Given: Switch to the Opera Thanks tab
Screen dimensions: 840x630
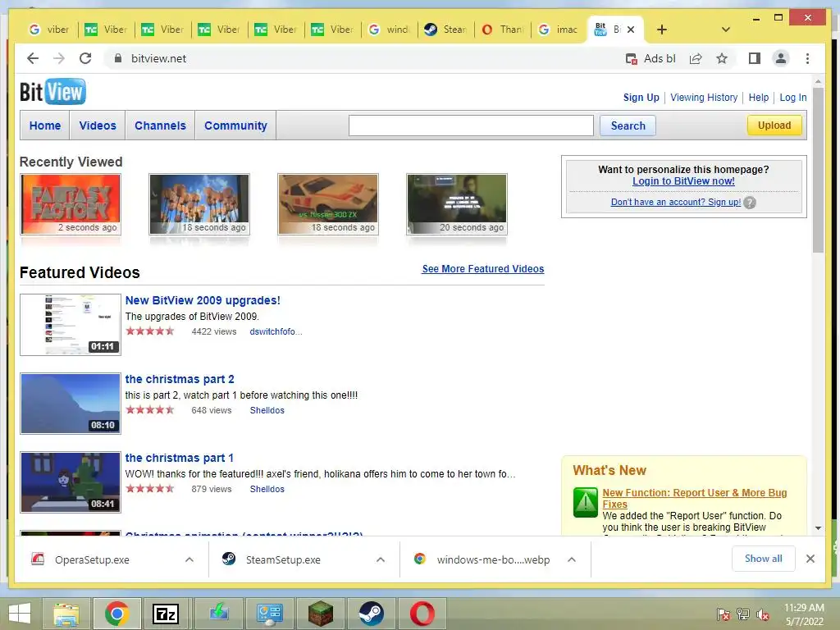Looking at the screenshot, I should 503,30.
